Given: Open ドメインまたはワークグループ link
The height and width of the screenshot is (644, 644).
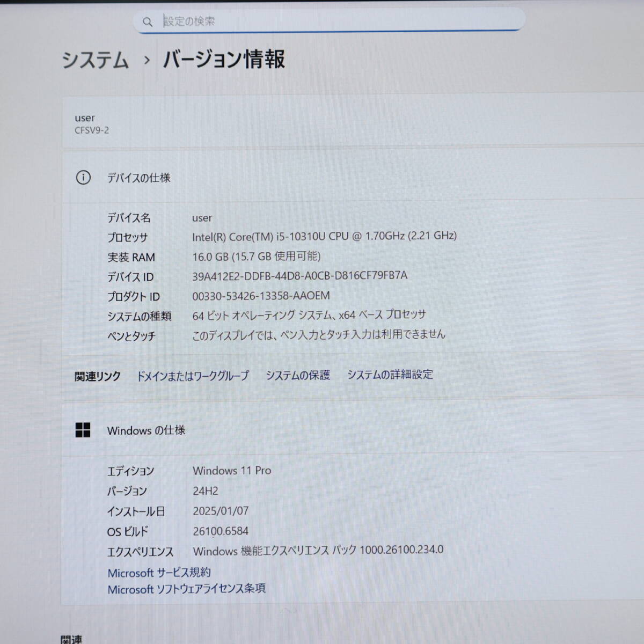Looking at the screenshot, I should pos(193,376).
